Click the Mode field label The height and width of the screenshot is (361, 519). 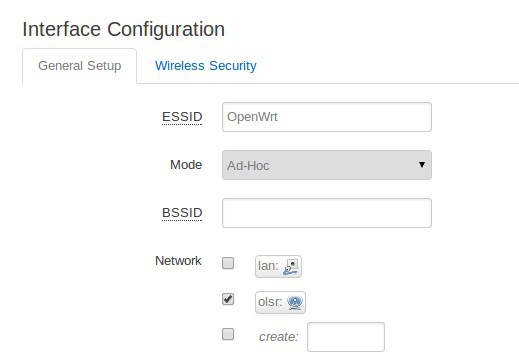[186, 165]
